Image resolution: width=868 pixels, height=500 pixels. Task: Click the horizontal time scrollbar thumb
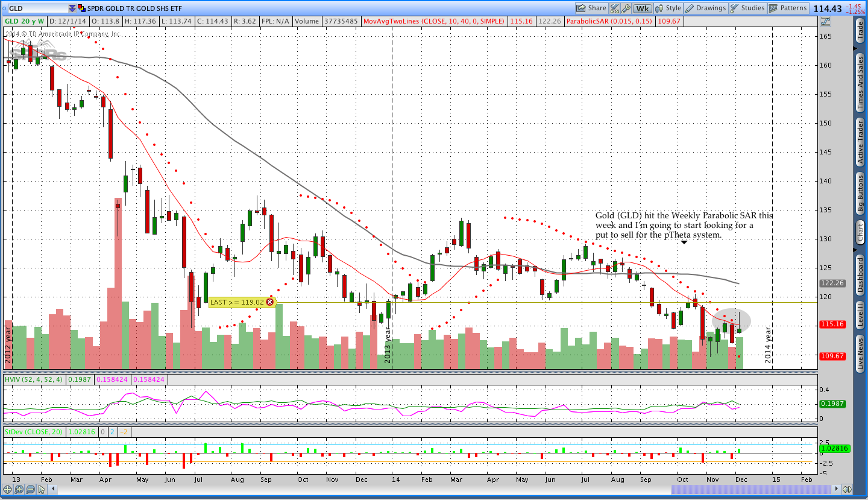[x=751, y=489]
